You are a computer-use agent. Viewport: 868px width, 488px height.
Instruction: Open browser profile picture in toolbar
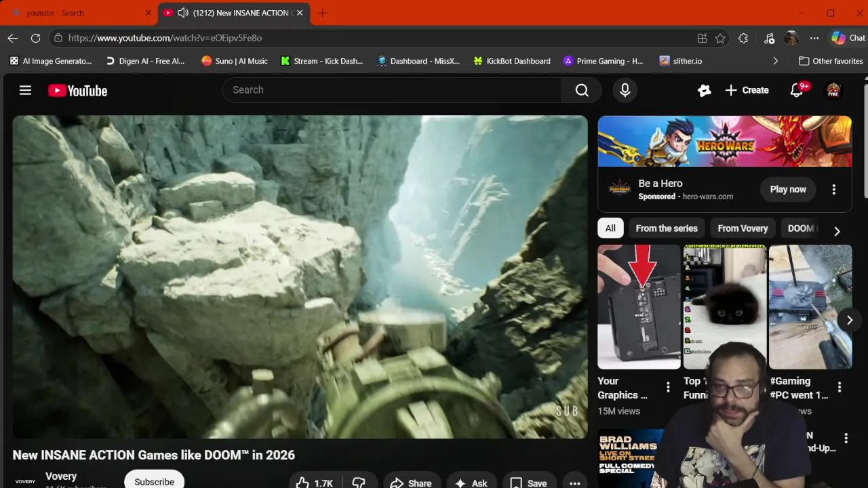point(791,38)
